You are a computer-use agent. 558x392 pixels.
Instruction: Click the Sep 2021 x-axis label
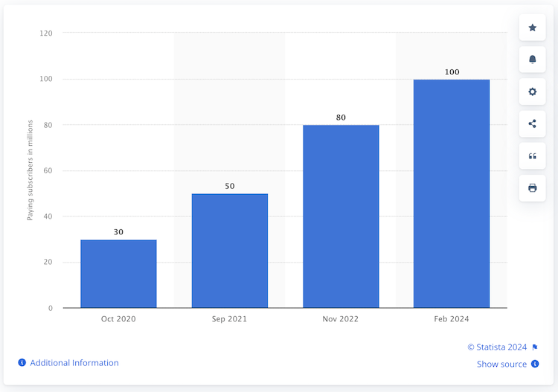coord(229,319)
